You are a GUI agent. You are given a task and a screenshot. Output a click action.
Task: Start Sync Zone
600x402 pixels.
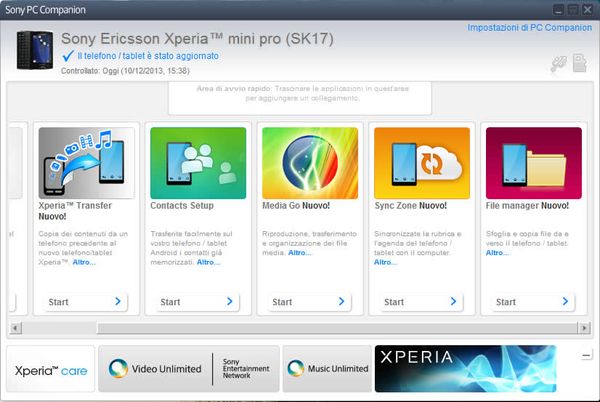421,302
